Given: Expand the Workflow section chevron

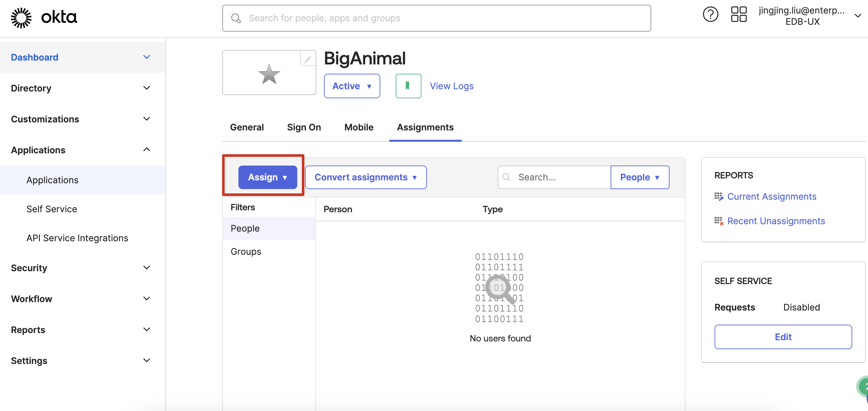Looking at the screenshot, I should (147, 299).
